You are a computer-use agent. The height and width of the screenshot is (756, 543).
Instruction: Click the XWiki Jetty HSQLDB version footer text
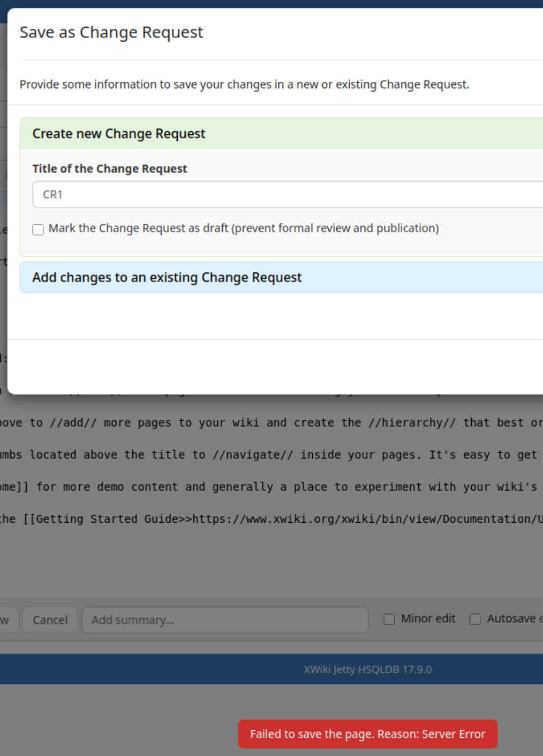tap(367, 669)
